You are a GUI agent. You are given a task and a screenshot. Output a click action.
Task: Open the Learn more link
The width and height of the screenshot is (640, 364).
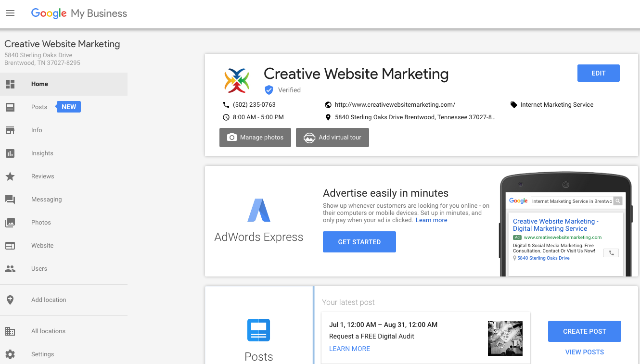(x=432, y=220)
